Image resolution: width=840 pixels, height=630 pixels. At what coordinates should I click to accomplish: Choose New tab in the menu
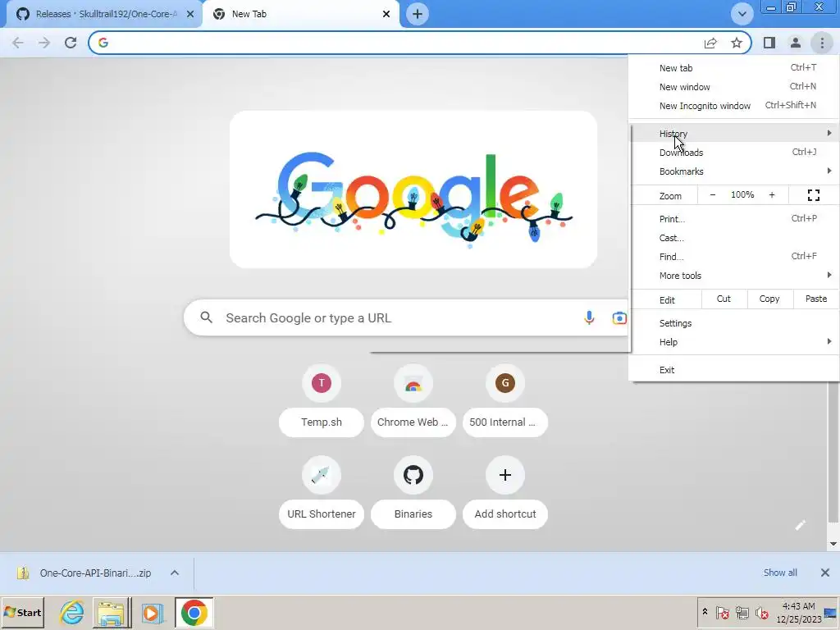coord(734,68)
